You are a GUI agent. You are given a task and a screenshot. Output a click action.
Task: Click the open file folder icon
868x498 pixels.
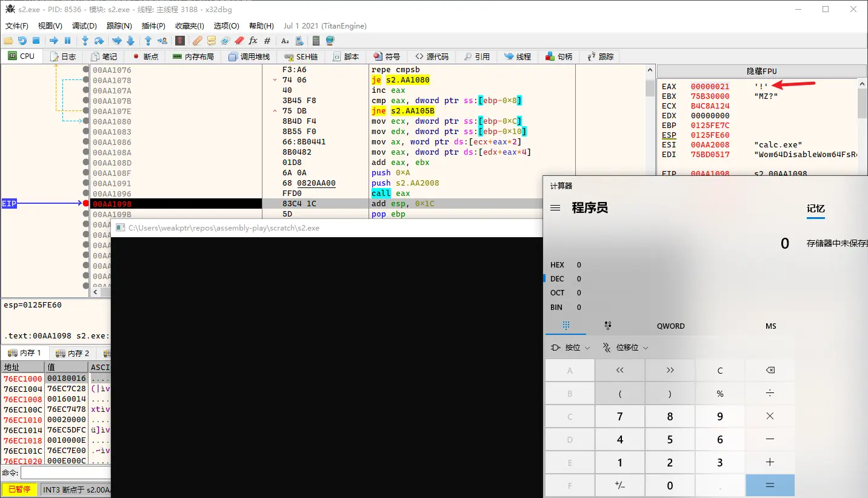8,41
